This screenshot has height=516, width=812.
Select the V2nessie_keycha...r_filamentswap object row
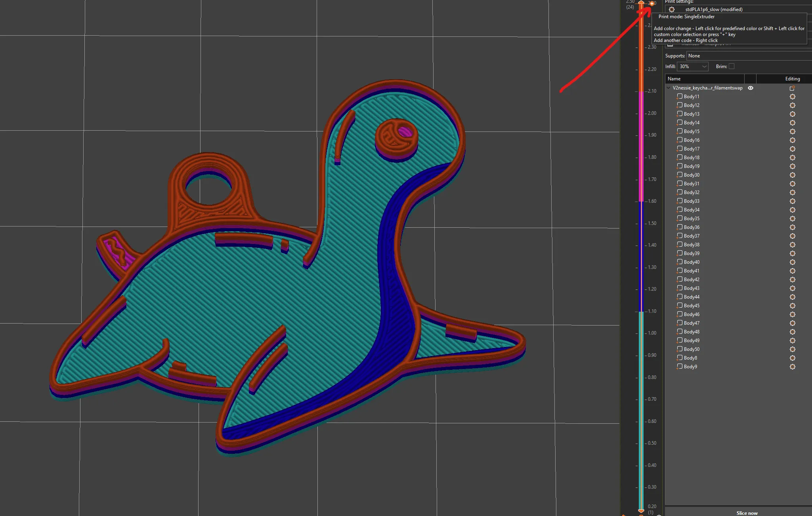point(707,88)
